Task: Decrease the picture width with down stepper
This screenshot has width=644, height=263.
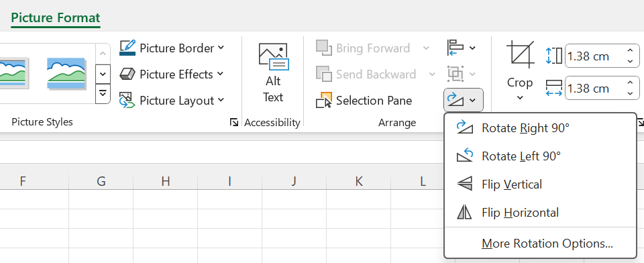Action: tap(631, 94)
